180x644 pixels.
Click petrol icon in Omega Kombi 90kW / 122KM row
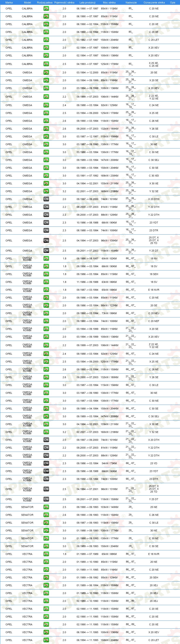click(46, 305)
